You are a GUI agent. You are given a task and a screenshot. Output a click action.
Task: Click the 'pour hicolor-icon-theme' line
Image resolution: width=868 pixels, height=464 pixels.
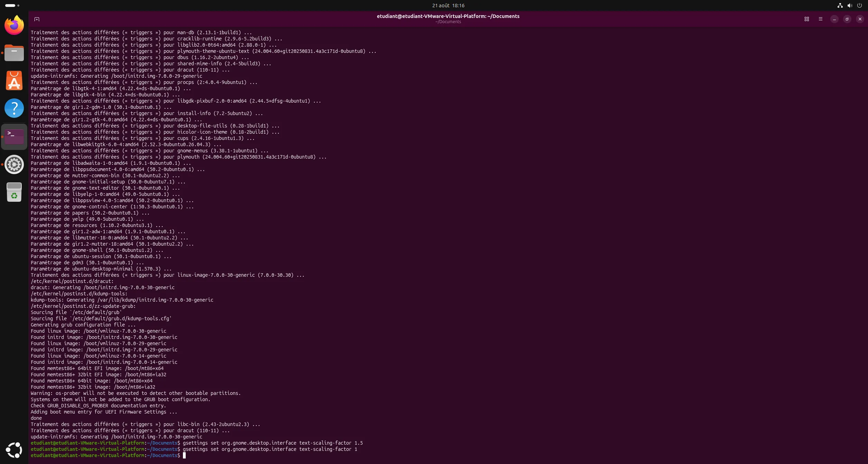(155, 132)
